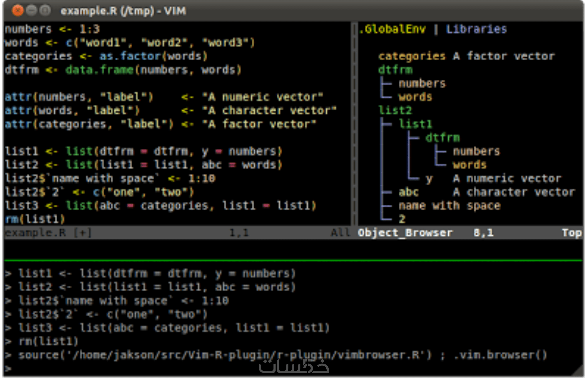Collapse the list2 tree node
The height and width of the screenshot is (381, 588).
click(395, 111)
